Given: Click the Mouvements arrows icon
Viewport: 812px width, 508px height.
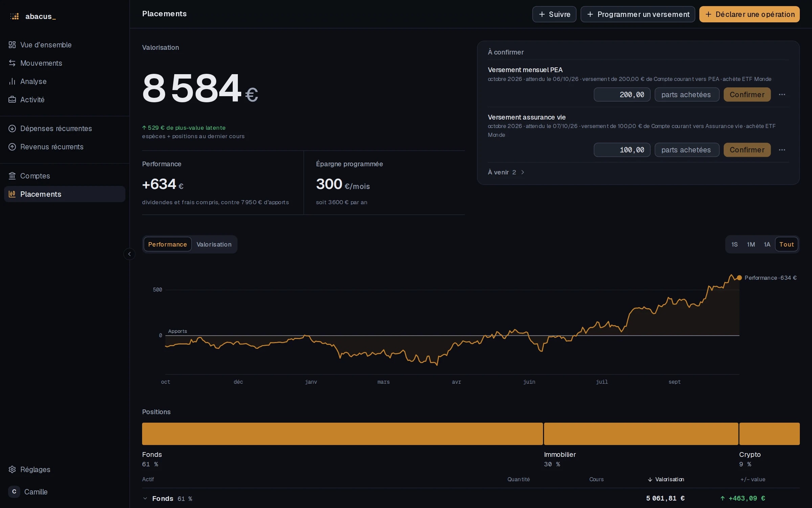Looking at the screenshot, I should (x=12, y=63).
